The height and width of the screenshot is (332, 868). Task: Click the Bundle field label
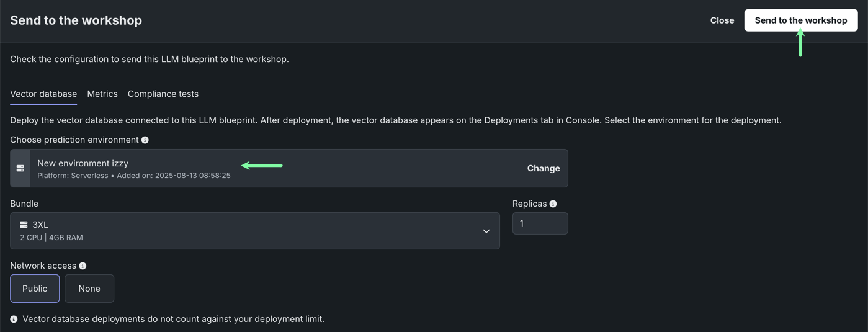[24, 204]
